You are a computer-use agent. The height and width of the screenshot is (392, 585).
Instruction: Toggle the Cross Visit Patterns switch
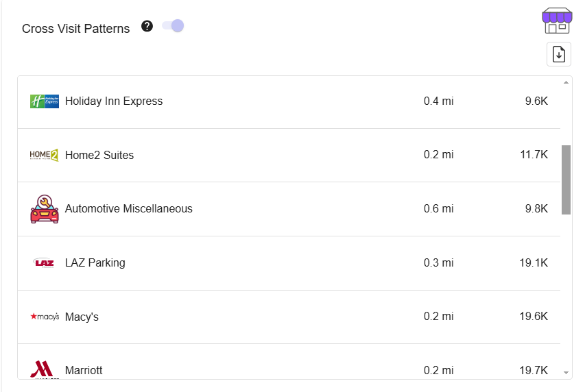[x=173, y=26]
